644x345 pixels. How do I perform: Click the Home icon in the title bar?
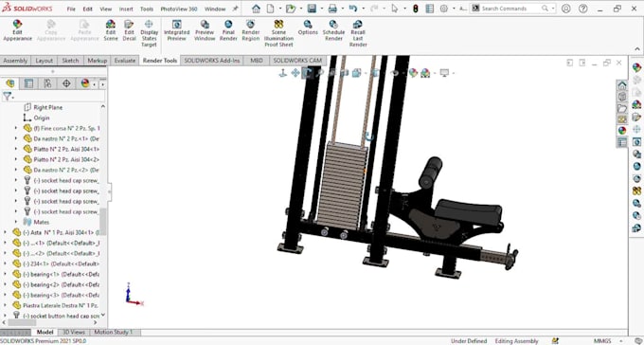(256, 9)
